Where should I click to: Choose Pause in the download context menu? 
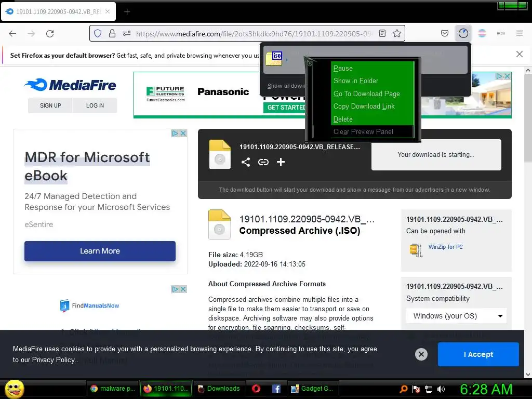(372, 68)
